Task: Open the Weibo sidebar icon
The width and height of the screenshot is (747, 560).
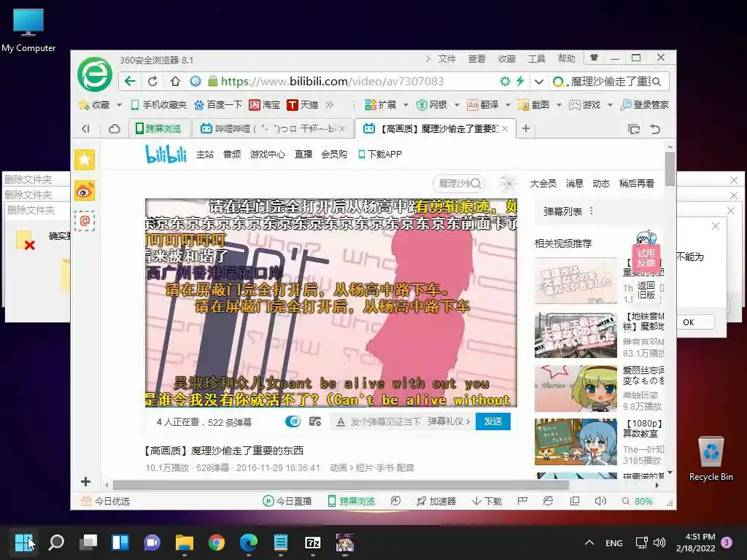Action: [x=85, y=191]
